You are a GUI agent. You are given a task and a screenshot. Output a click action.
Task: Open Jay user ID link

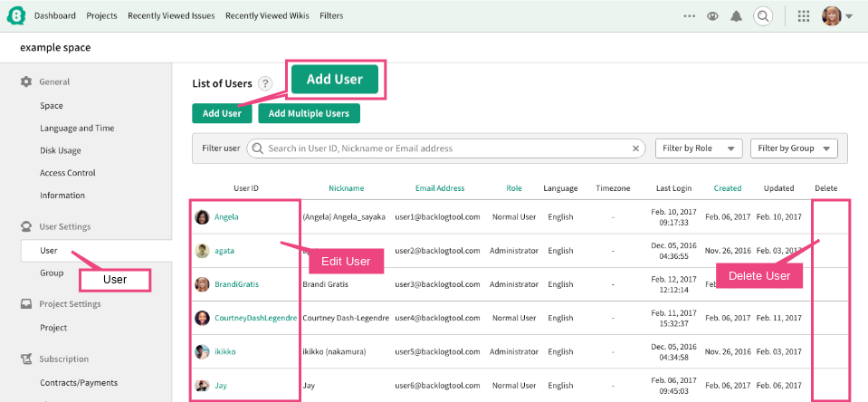220,386
